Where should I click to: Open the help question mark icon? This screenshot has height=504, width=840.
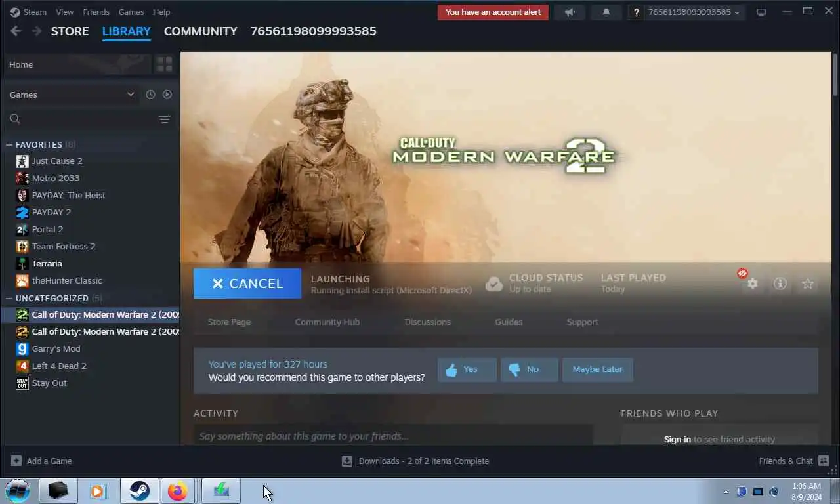[x=636, y=12]
